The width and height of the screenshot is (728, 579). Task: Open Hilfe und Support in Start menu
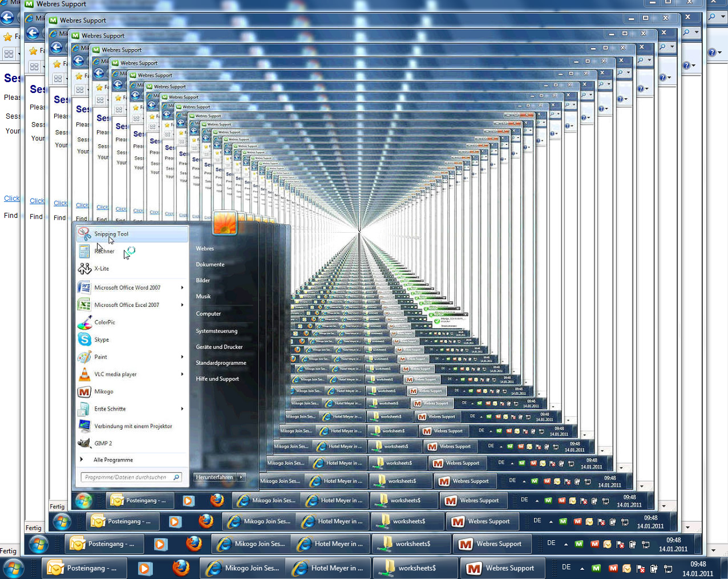217,379
